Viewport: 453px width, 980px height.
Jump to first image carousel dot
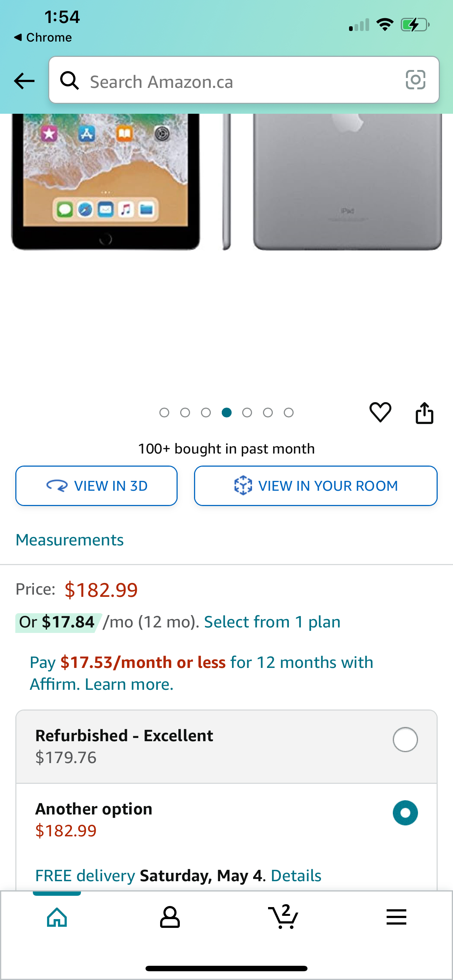[x=164, y=412]
